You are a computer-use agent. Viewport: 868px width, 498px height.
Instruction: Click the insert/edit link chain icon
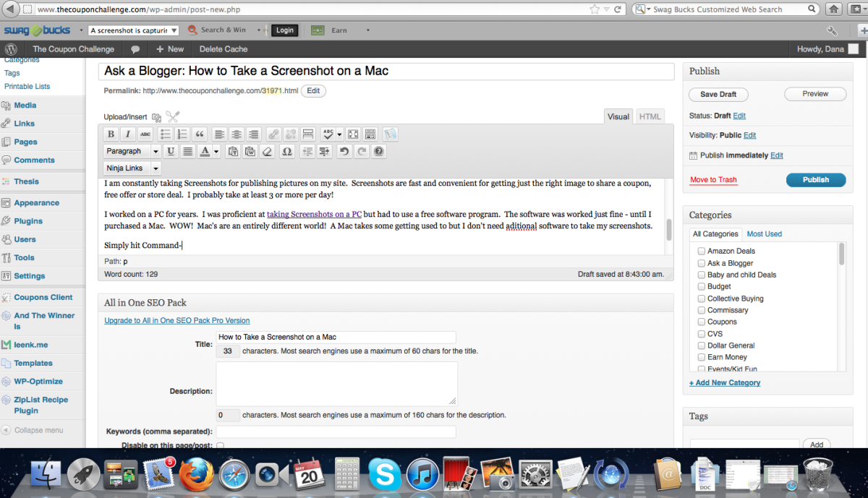(x=273, y=134)
